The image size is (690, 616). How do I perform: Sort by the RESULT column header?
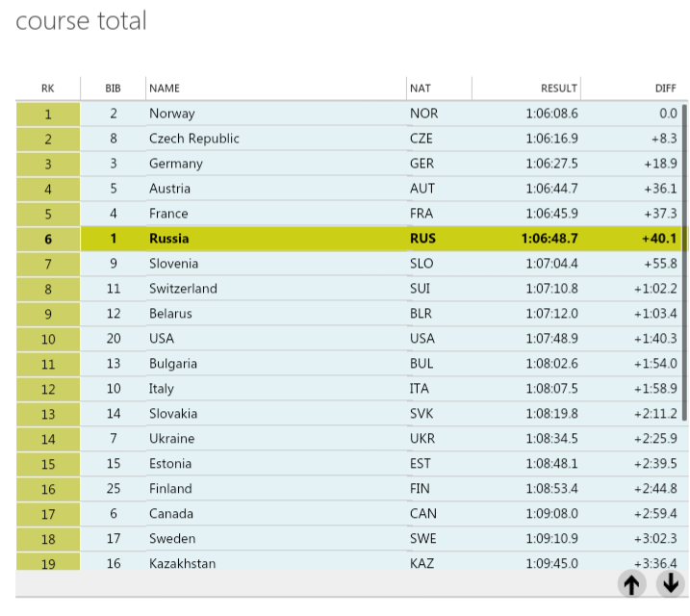pos(526,89)
